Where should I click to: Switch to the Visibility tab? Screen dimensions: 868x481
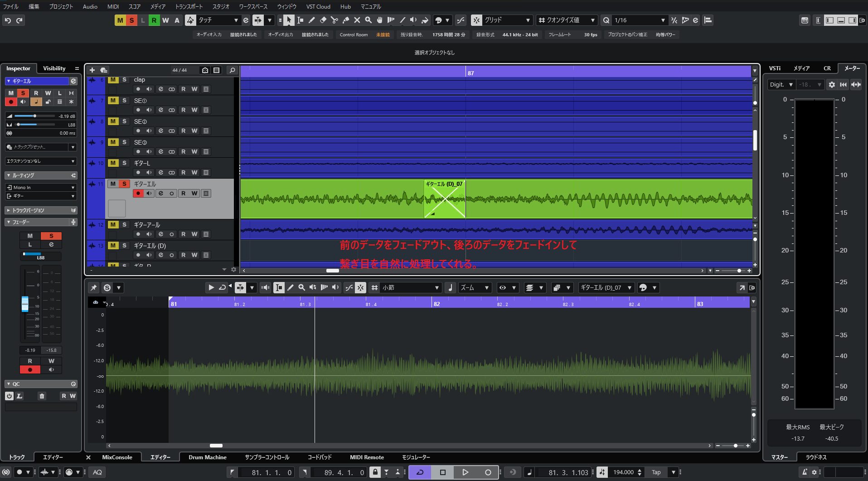coord(54,68)
